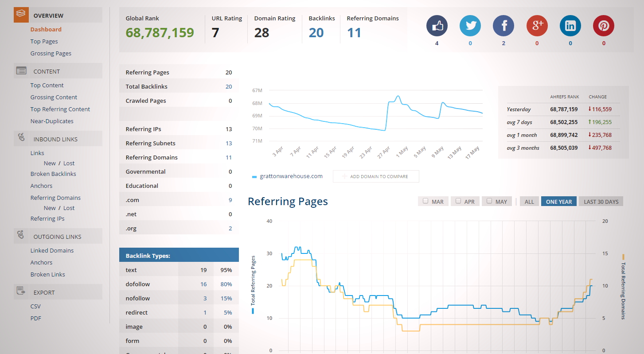Click the Twitter bird icon

pyautogui.click(x=470, y=26)
